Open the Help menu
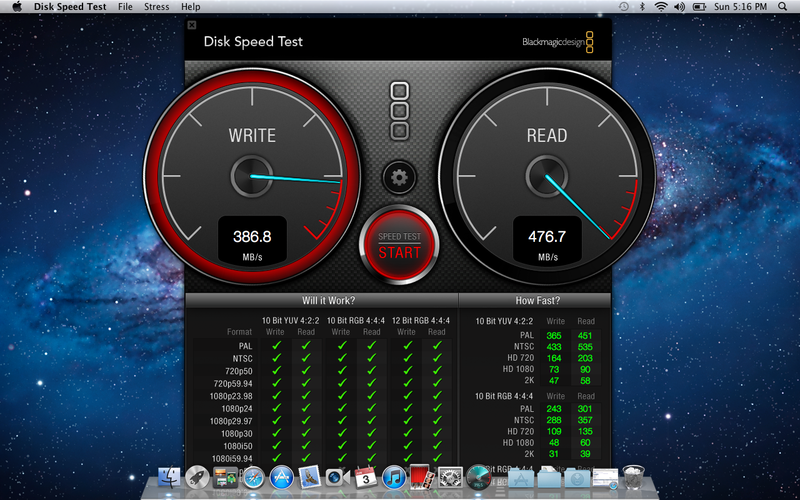The height and width of the screenshot is (500, 800). click(190, 7)
